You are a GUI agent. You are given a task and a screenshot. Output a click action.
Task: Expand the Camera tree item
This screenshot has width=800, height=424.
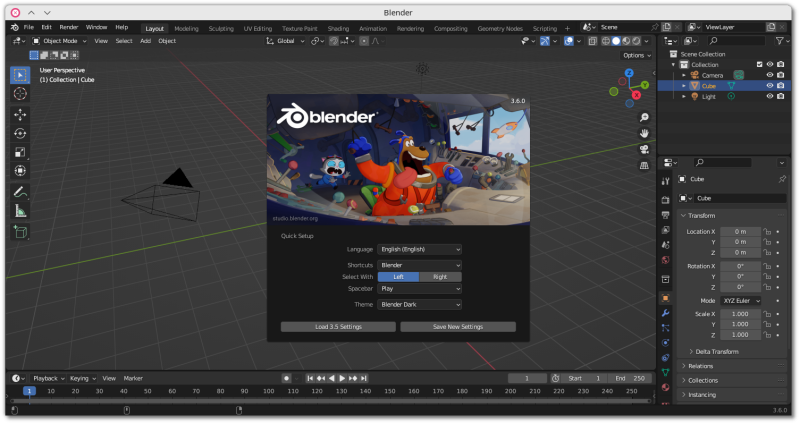point(684,76)
